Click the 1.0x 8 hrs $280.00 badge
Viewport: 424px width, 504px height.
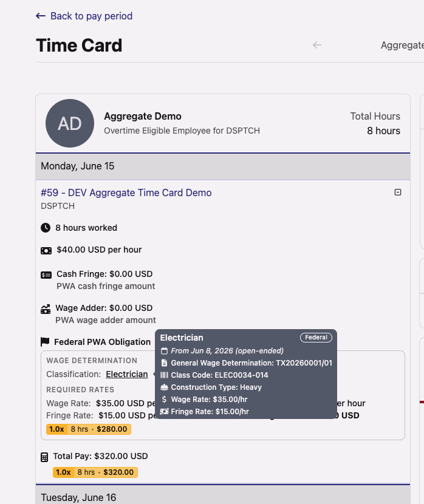point(89,429)
